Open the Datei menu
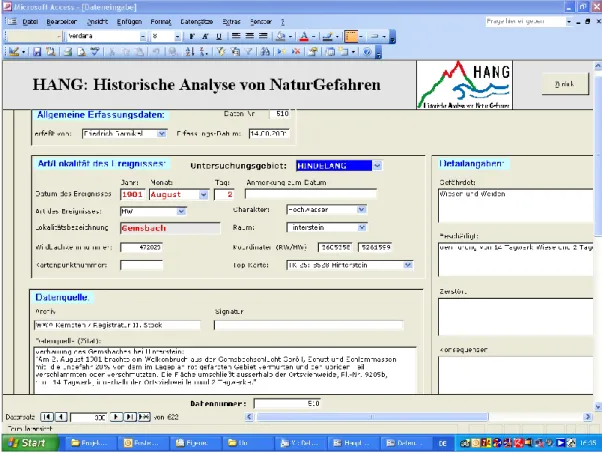The image size is (602, 454). (30, 22)
